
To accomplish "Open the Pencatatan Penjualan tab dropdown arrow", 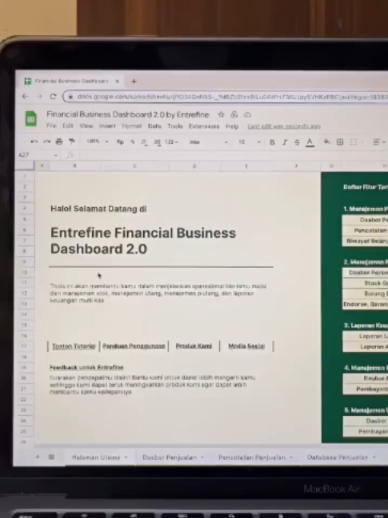I will click(x=291, y=457).
